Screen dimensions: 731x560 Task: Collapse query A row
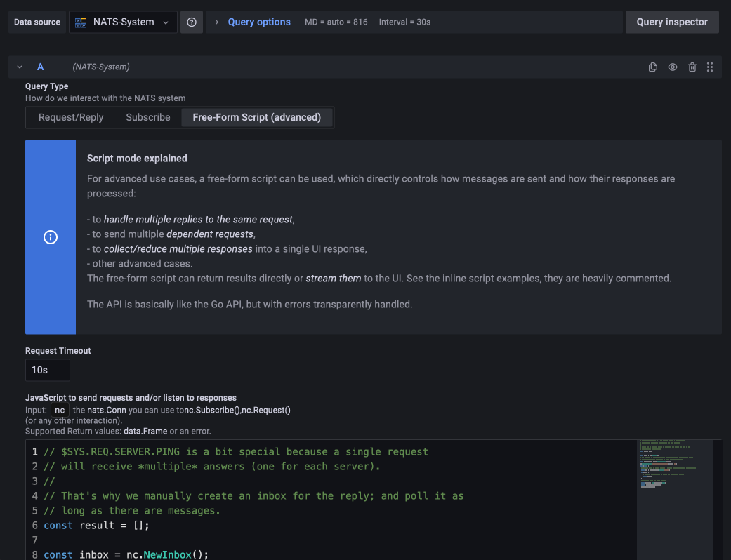(20, 67)
